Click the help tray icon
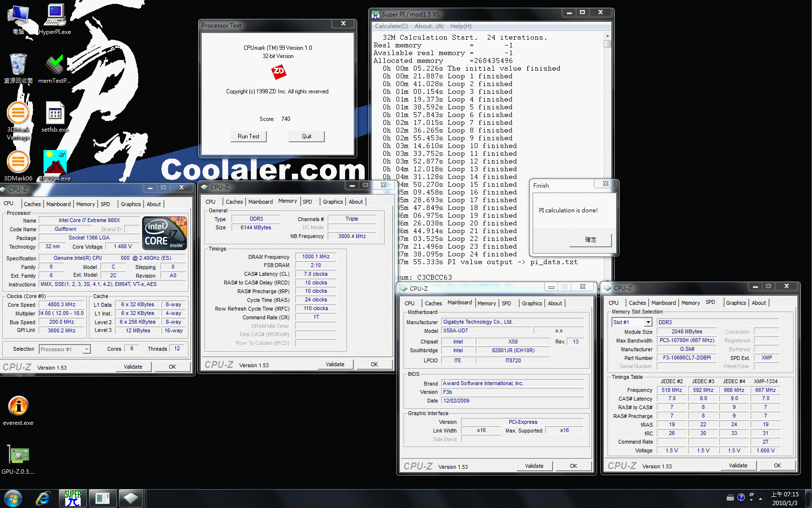812x508 pixels. (x=741, y=497)
